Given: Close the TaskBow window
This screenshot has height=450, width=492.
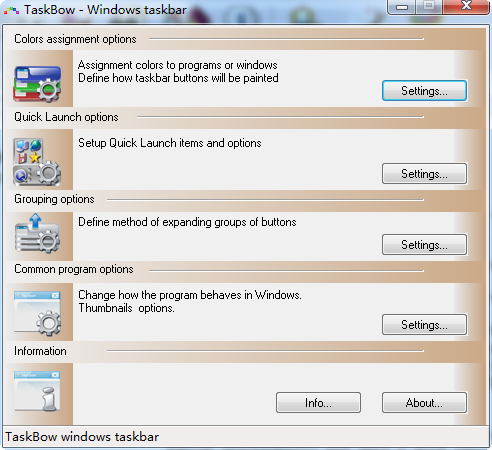Looking at the screenshot, I should pyautogui.click(x=466, y=6).
